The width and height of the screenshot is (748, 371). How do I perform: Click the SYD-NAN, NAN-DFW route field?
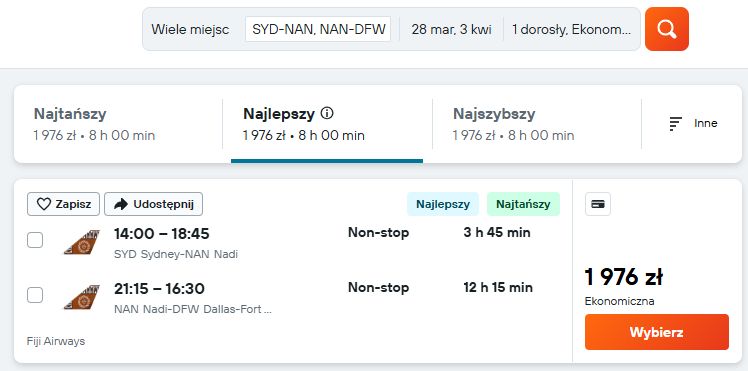tap(318, 29)
